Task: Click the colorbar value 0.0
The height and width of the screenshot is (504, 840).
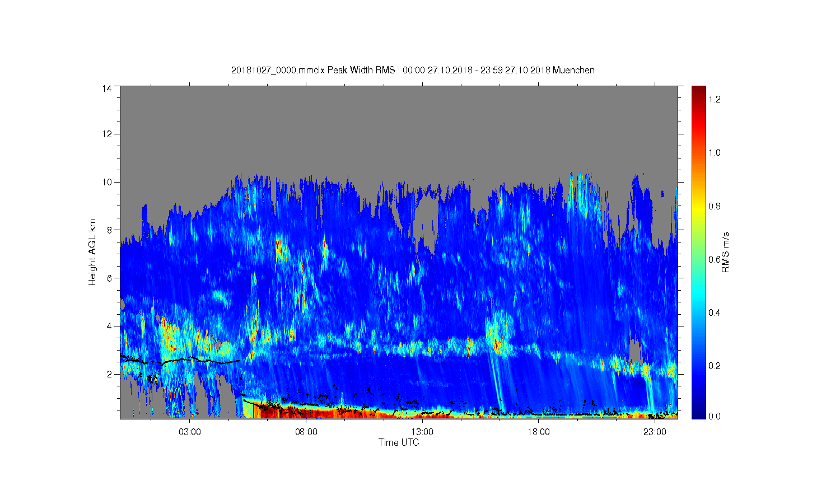Action: point(715,416)
